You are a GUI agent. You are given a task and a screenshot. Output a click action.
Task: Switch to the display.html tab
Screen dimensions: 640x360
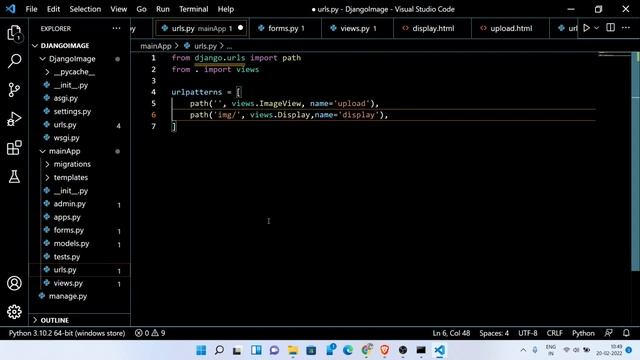[433, 28]
